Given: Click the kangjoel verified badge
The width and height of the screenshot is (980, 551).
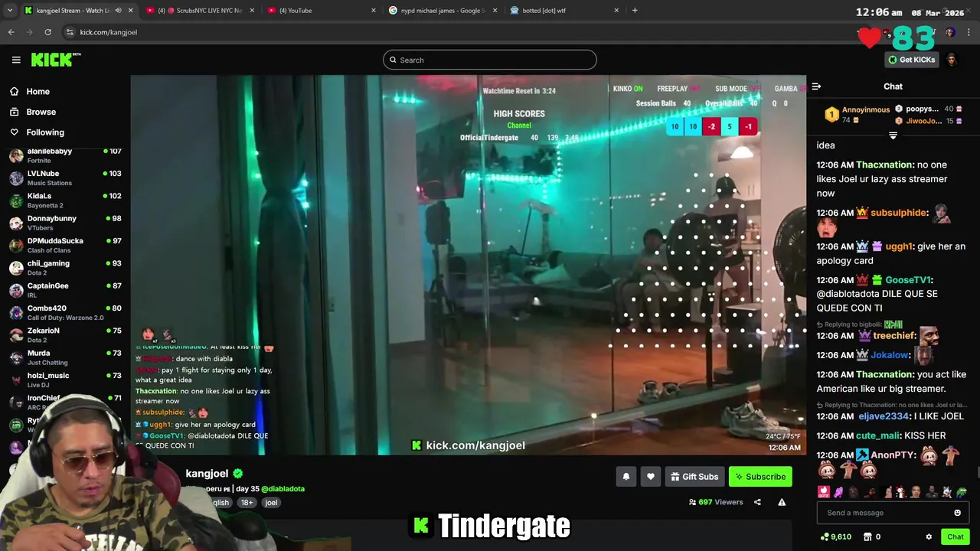Looking at the screenshot, I should tap(238, 474).
